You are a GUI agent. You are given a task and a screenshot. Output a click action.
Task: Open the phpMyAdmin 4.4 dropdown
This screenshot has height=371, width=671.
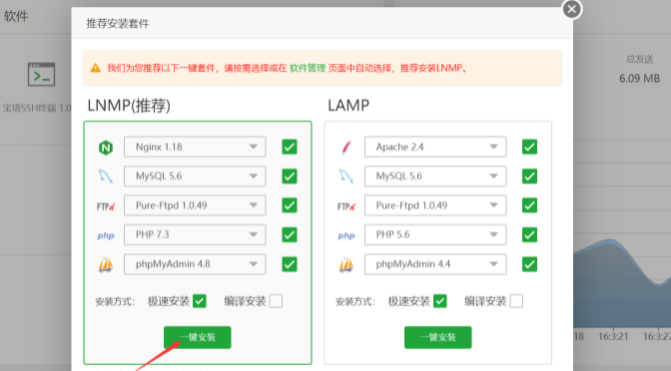tap(435, 264)
